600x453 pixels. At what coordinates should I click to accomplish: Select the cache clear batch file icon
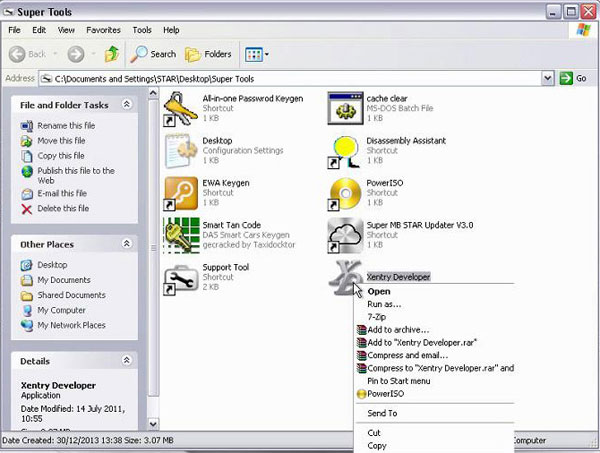(345, 108)
